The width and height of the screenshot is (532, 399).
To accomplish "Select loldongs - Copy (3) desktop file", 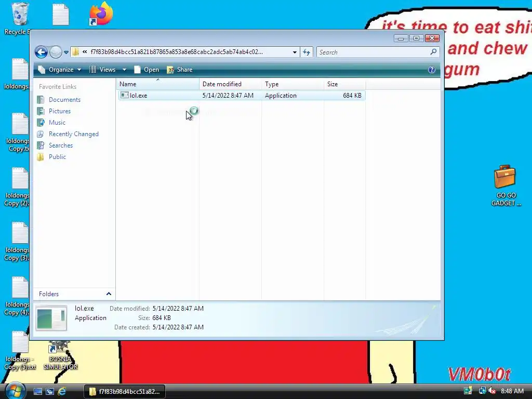I will pos(17,242).
